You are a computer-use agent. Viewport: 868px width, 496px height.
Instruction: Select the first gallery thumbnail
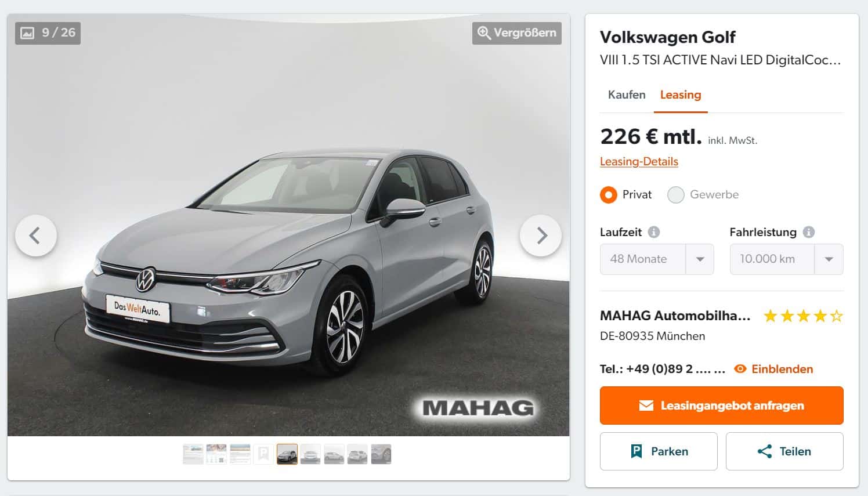click(x=193, y=454)
